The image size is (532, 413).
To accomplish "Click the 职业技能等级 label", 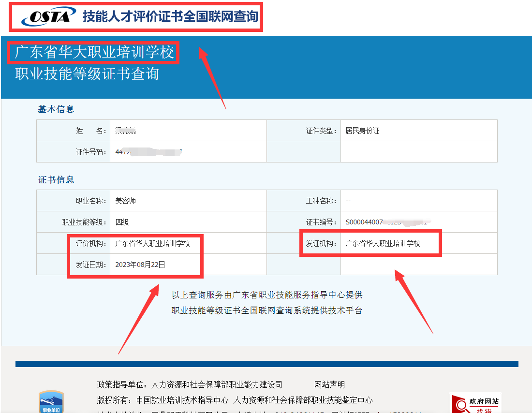I will pyautogui.click(x=84, y=222).
